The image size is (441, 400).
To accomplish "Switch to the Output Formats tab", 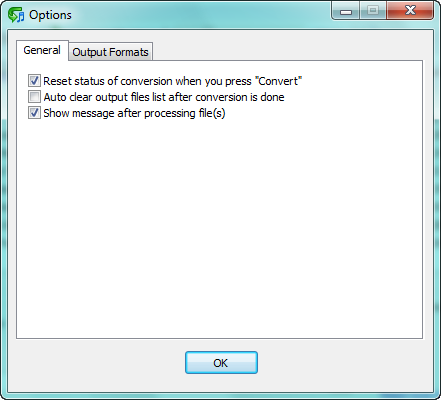I will tap(110, 52).
